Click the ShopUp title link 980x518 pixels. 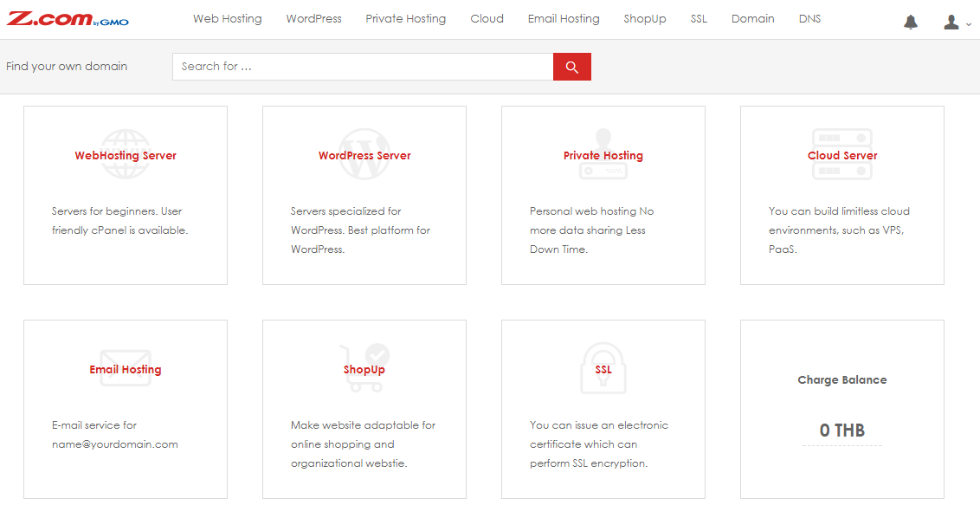pos(364,370)
